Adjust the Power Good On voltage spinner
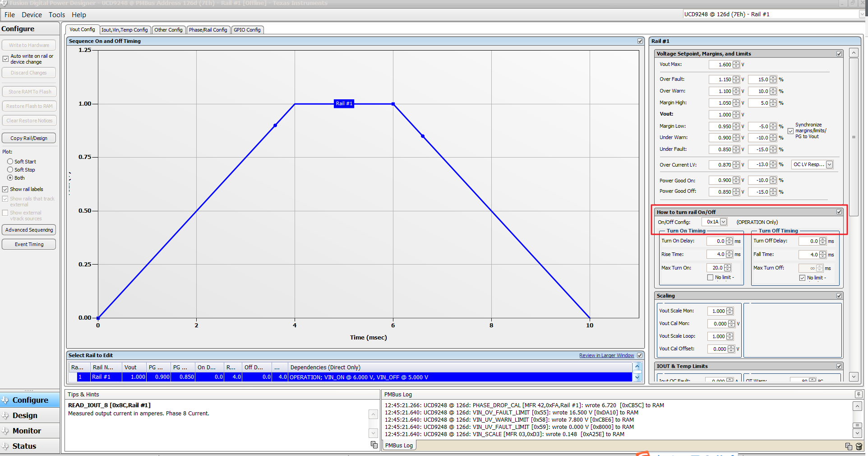This screenshot has width=868, height=456. click(x=736, y=180)
